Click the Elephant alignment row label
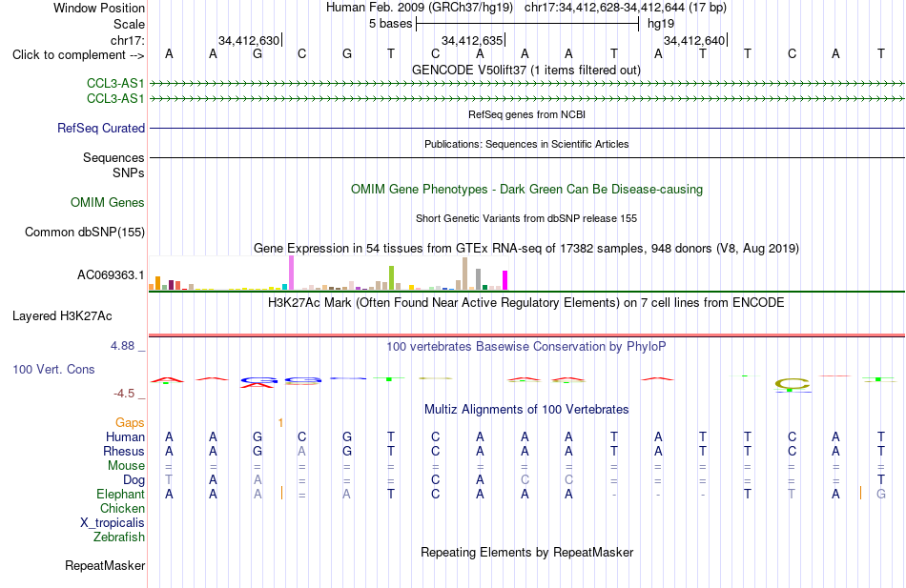Viewport: 906px width, 588px height. [120, 495]
